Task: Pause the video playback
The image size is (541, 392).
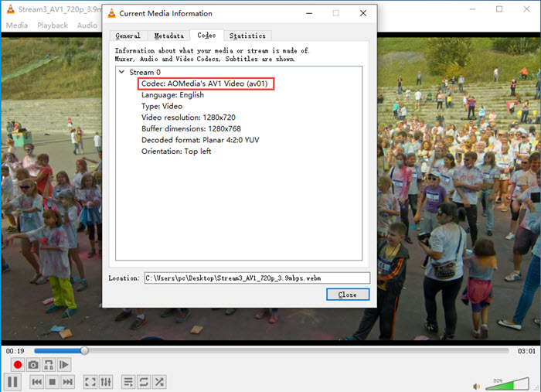Action: [x=12, y=382]
